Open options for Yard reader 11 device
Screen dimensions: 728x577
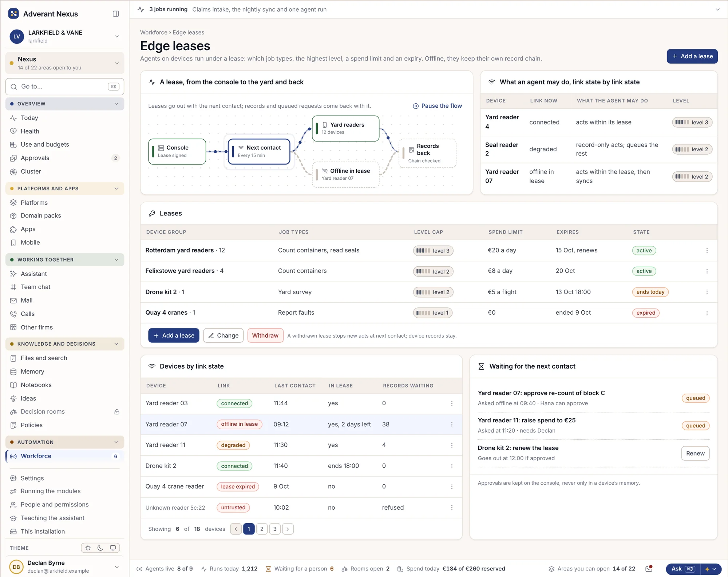(x=452, y=446)
